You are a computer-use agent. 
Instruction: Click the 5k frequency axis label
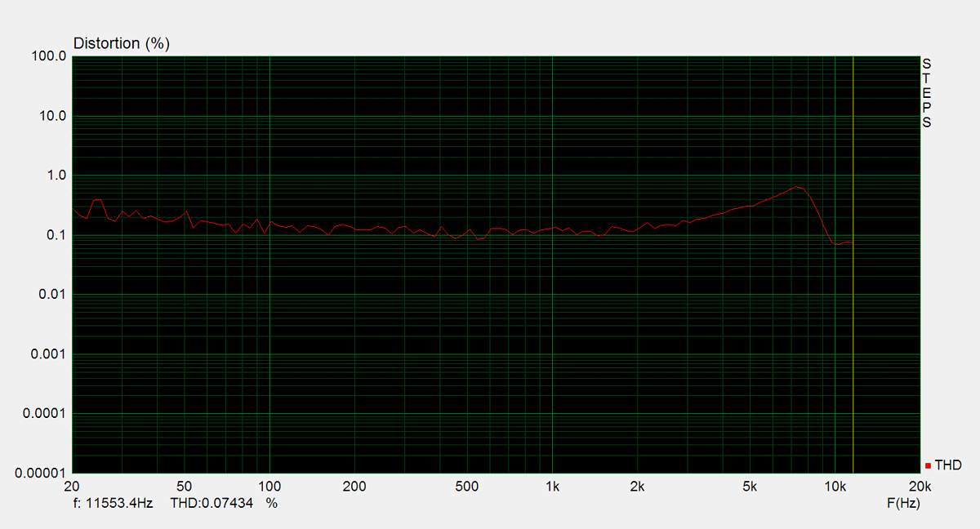pyautogui.click(x=750, y=487)
